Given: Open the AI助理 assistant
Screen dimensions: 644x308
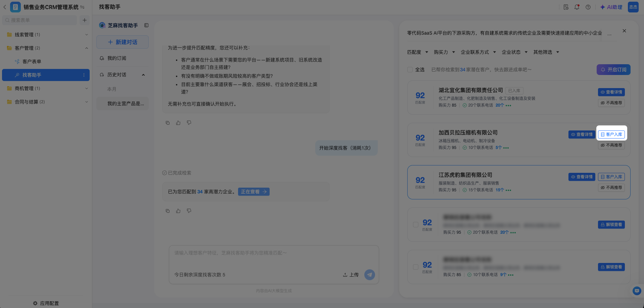Looking at the screenshot, I should click(x=611, y=7).
